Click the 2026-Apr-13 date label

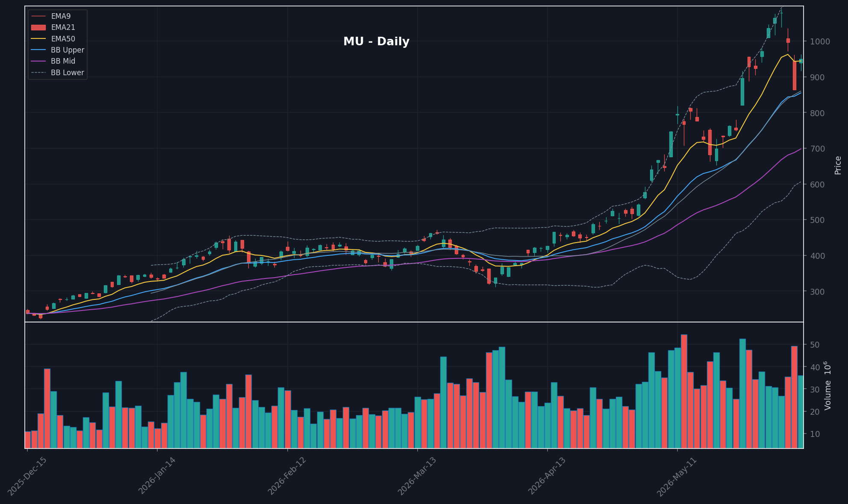coord(548,475)
